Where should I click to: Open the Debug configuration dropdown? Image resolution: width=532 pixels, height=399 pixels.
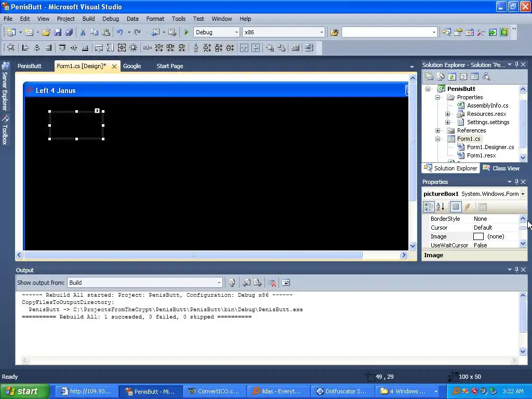pos(236,32)
